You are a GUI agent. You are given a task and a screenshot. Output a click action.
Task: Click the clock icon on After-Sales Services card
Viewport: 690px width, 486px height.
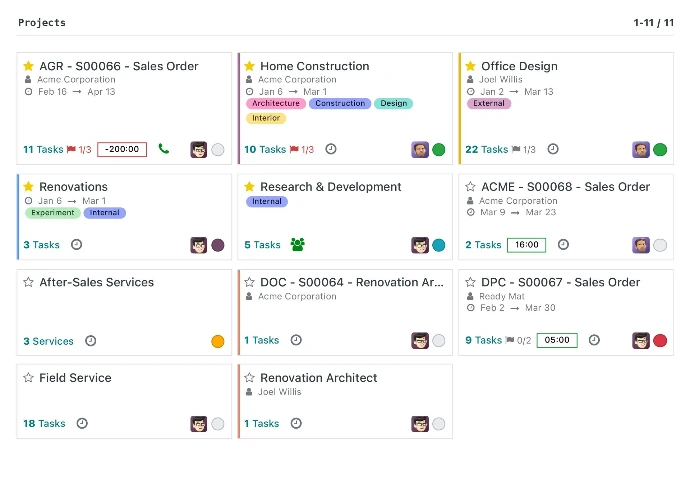pyautogui.click(x=90, y=341)
